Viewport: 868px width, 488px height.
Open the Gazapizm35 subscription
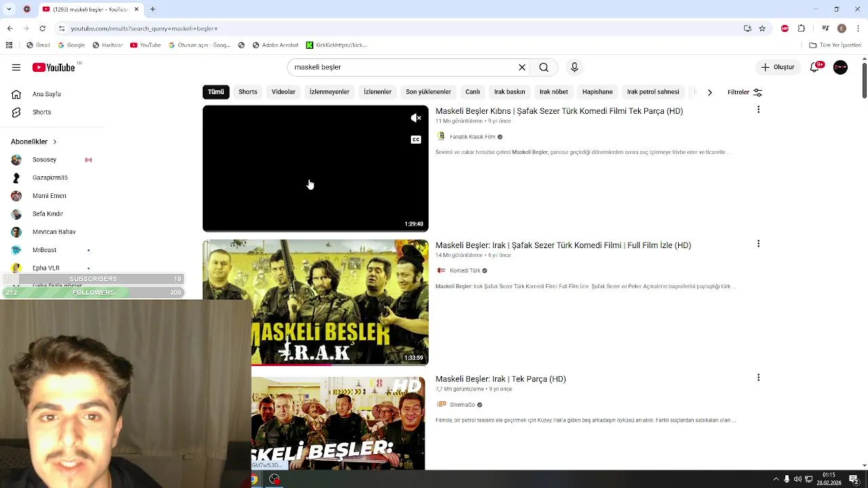pos(50,178)
